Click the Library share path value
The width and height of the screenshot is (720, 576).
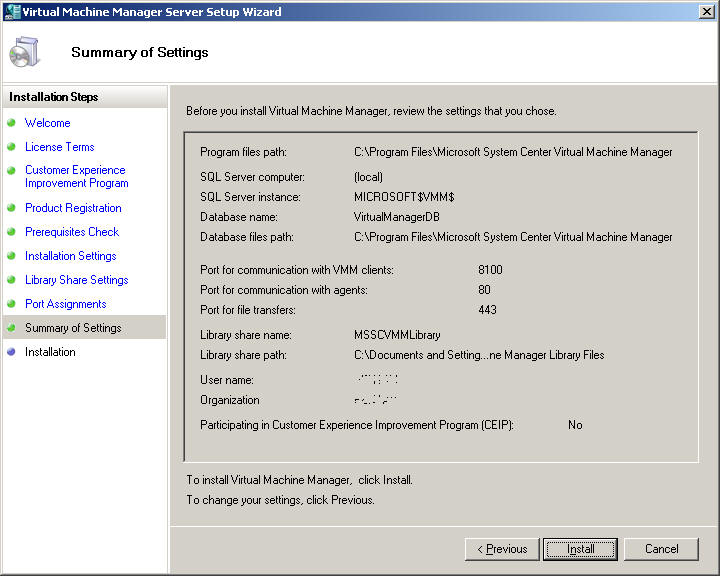479,355
